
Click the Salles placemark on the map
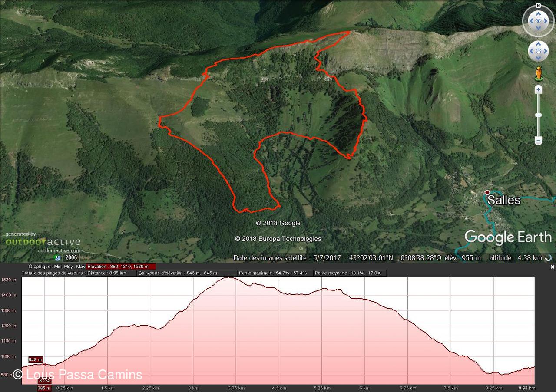(487, 192)
